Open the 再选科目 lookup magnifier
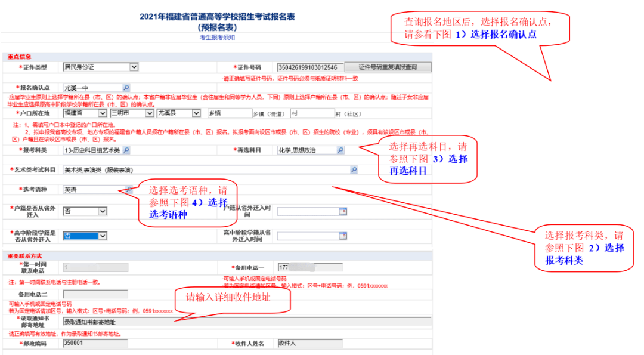 [x=339, y=150]
